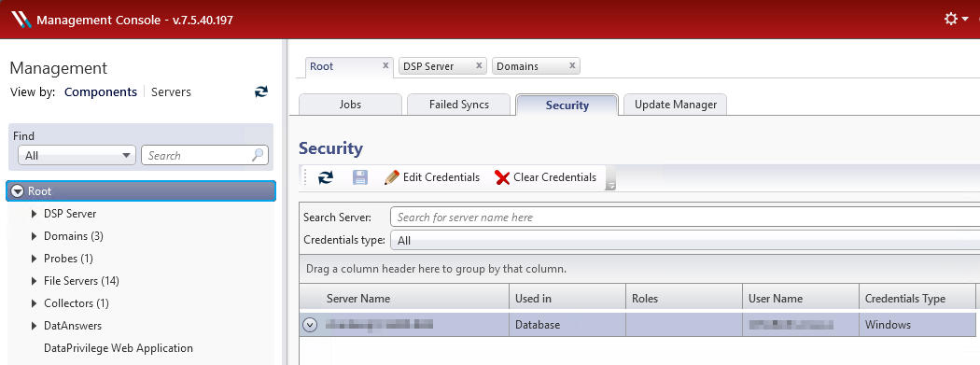Screen dimensions: 980x365
Task: Expand the File Servers (14) node
Action: 34,281
